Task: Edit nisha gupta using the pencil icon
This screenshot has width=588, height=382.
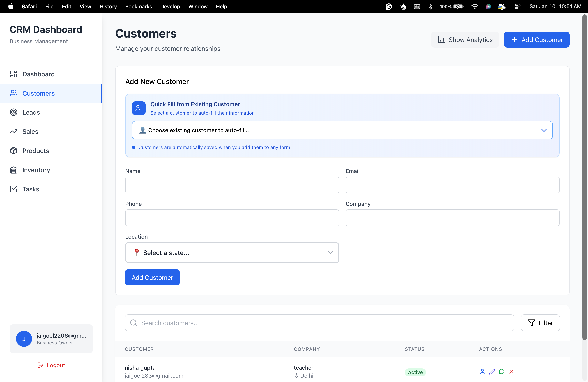Action: click(x=492, y=371)
